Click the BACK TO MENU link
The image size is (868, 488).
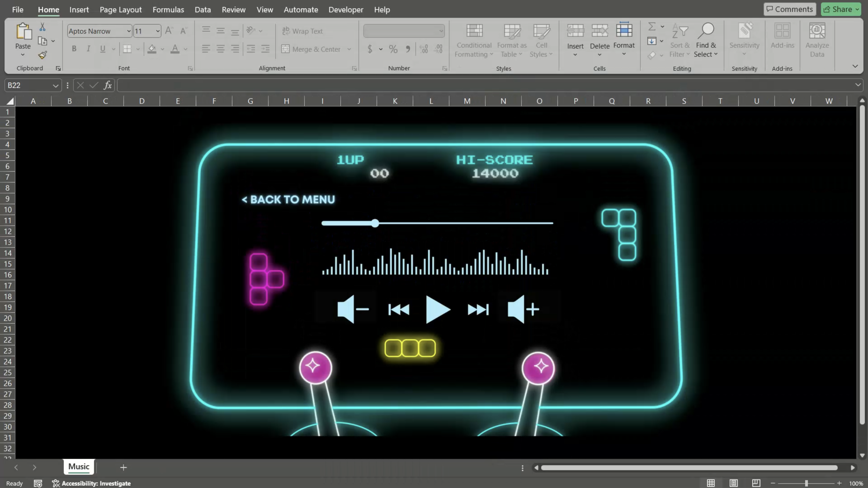tap(288, 200)
